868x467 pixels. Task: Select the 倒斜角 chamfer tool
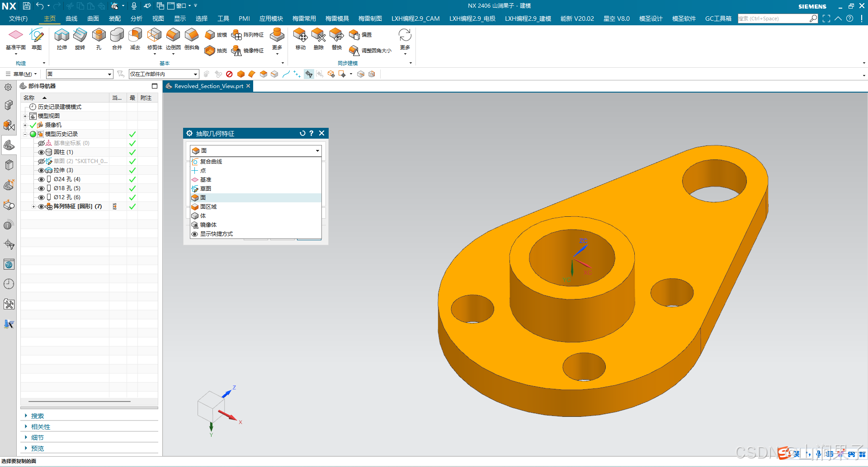(x=192, y=39)
